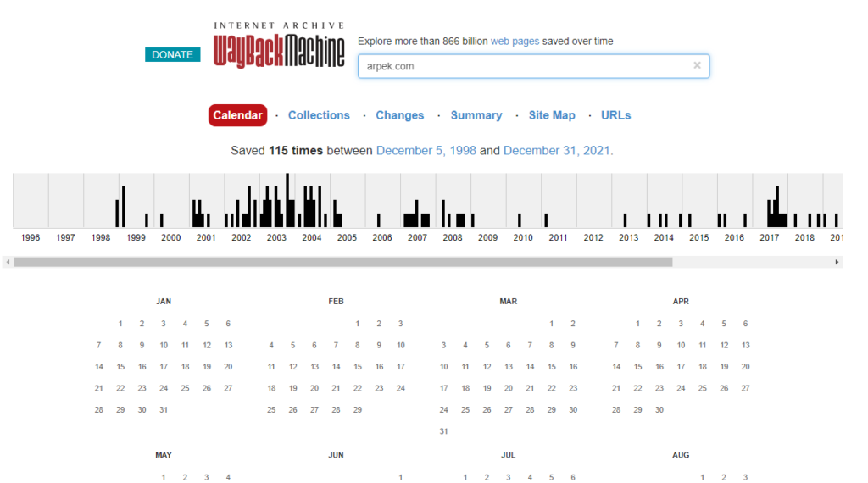Select year 2003 on the timeline
This screenshot has width=868, height=483.
coord(276,238)
